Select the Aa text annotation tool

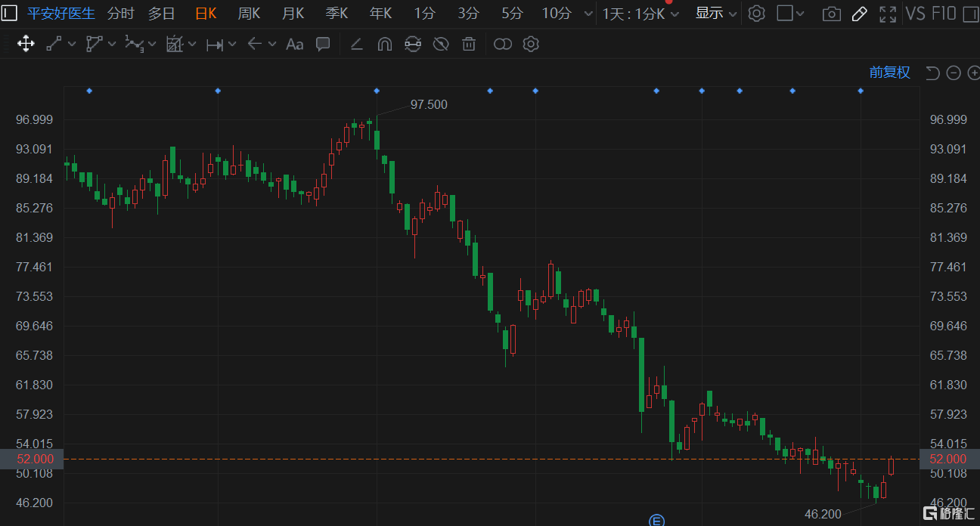pos(295,45)
